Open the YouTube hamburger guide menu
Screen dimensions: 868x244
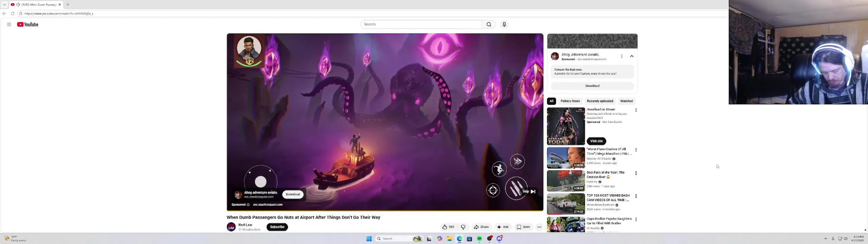coord(9,24)
